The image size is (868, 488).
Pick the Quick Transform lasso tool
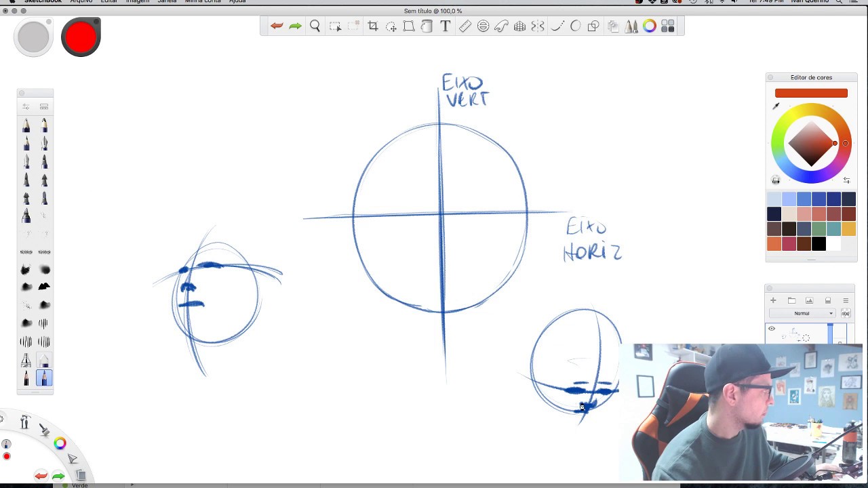coord(391,26)
